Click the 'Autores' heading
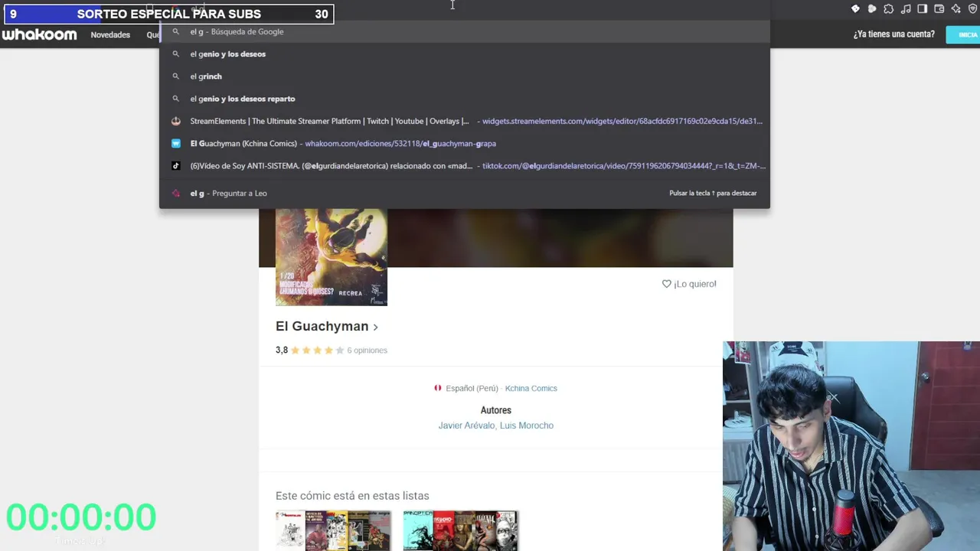This screenshot has width=980, height=551. pos(496,410)
